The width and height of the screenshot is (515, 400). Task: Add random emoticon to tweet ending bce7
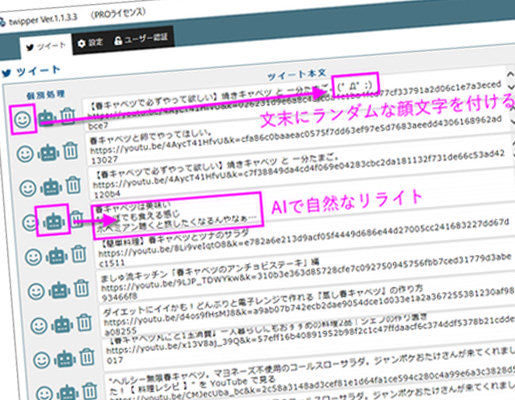(x=23, y=119)
